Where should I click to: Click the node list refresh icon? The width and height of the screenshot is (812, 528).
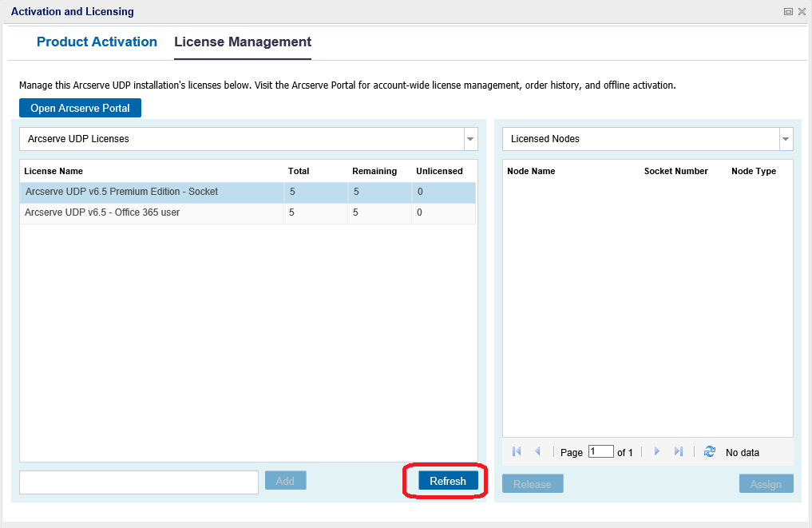tap(710, 452)
